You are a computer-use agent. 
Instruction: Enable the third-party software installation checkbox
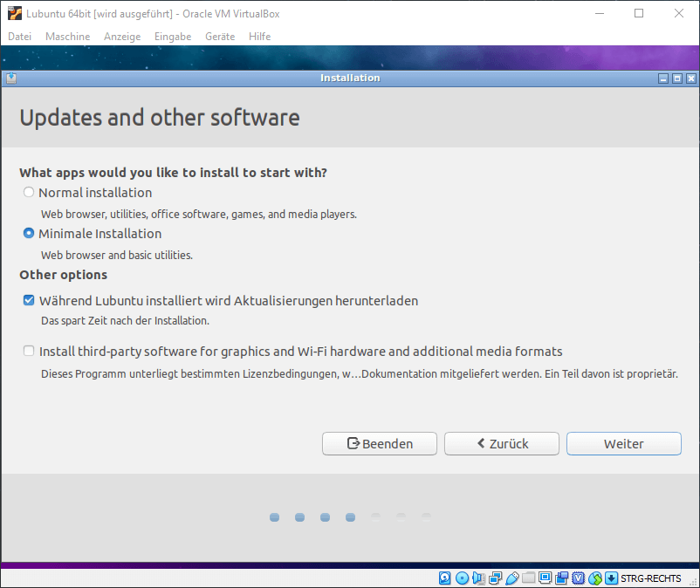pos(29,351)
